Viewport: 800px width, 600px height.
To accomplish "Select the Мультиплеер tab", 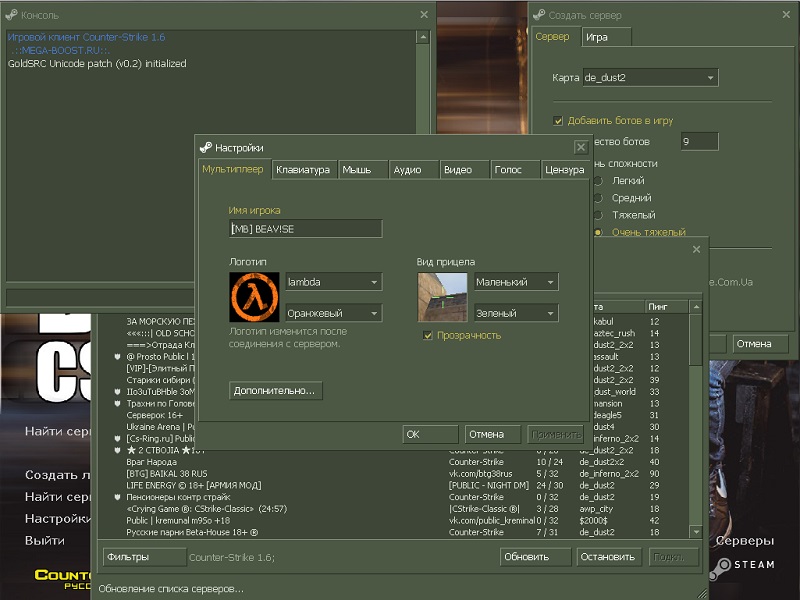I will click(x=233, y=169).
